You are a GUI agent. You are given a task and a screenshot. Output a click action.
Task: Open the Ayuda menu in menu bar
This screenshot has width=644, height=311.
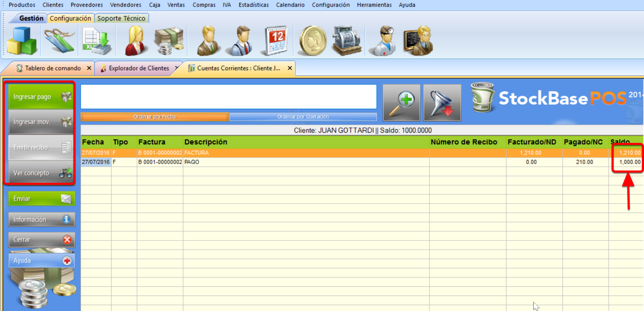coord(407,5)
